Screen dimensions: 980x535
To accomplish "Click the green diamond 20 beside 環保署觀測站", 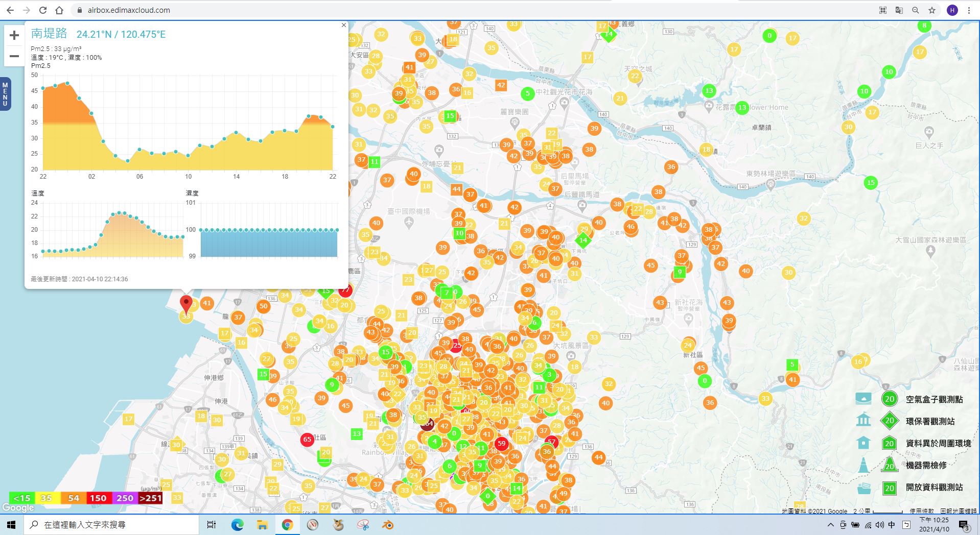I will coord(890,421).
